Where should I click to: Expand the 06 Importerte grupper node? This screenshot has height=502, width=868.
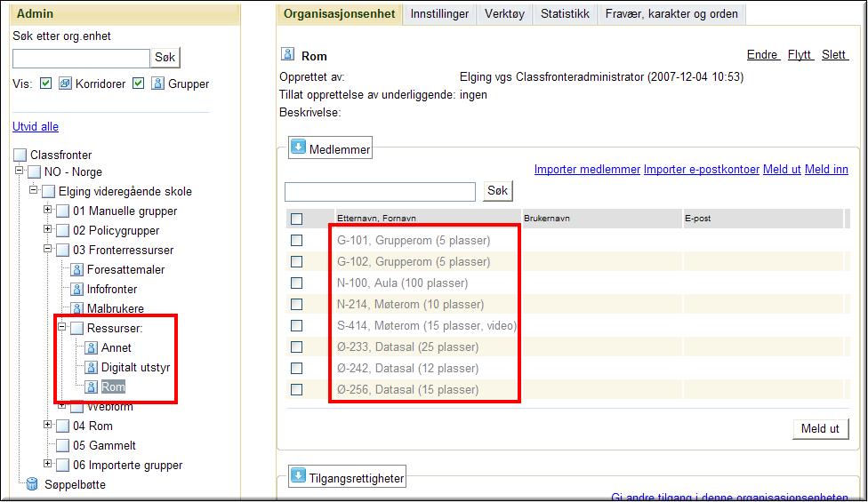click(48, 463)
